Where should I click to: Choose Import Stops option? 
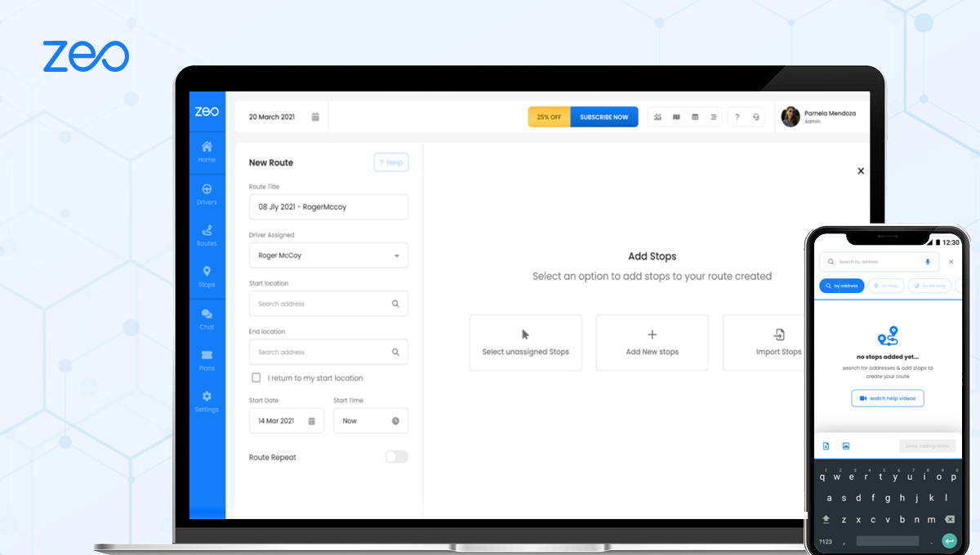tap(764, 343)
